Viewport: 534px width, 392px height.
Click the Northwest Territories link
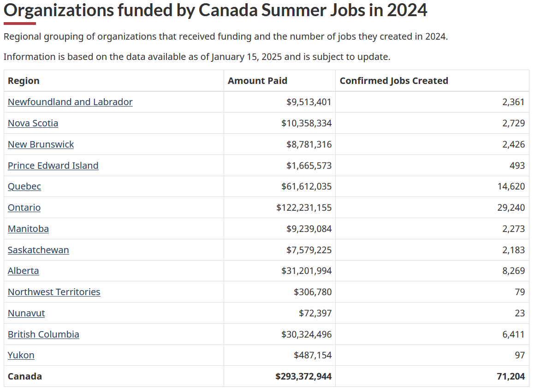coord(54,292)
